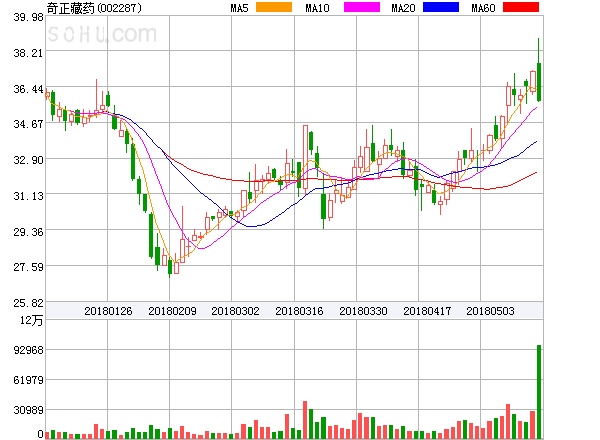The image size is (600, 440).
Task: Click the 30989 volume axis label
Action: pos(28,410)
